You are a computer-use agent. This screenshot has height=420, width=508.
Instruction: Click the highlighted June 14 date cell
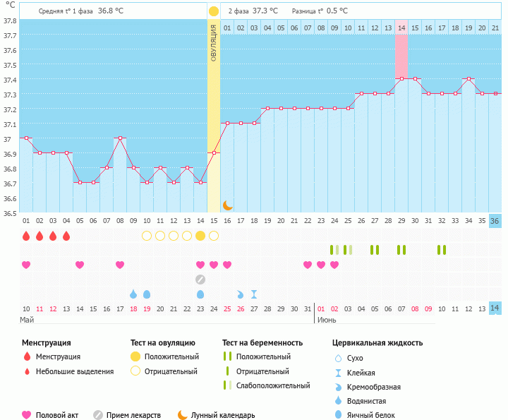tap(495, 308)
